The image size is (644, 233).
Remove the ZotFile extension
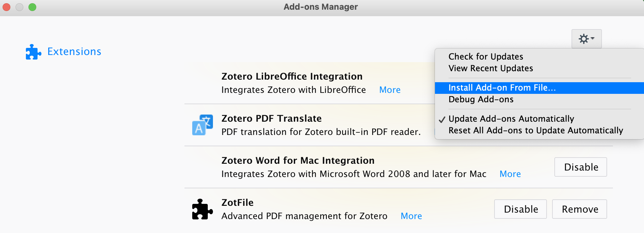[580, 209]
